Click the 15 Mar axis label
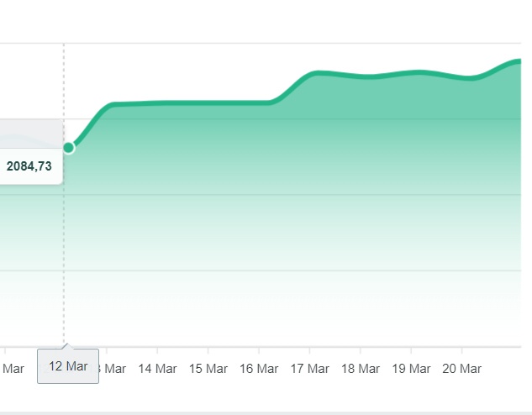 point(208,369)
